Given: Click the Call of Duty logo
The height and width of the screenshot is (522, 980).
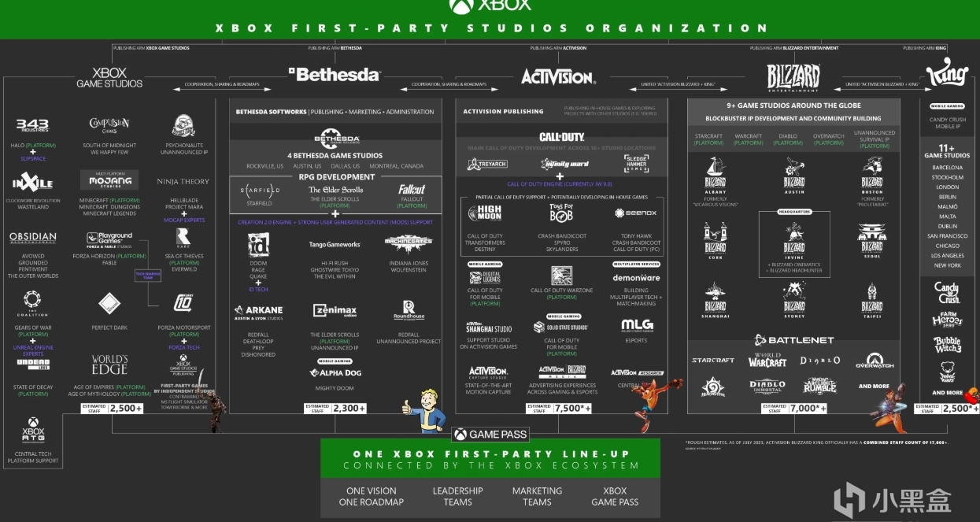Looking at the screenshot, I should (561, 137).
